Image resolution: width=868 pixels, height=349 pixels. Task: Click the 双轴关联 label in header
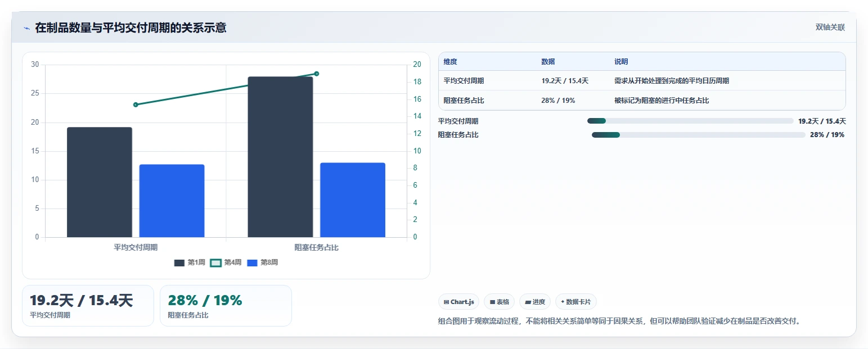click(x=830, y=28)
